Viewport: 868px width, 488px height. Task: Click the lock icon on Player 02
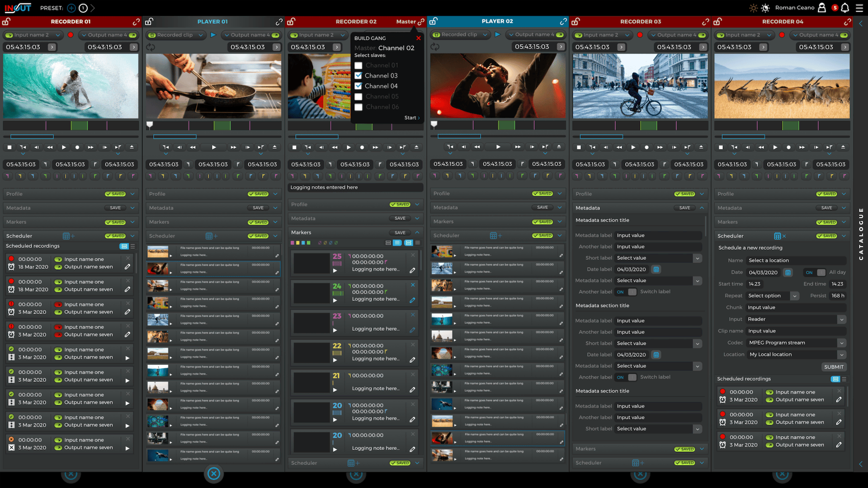pos(433,21)
